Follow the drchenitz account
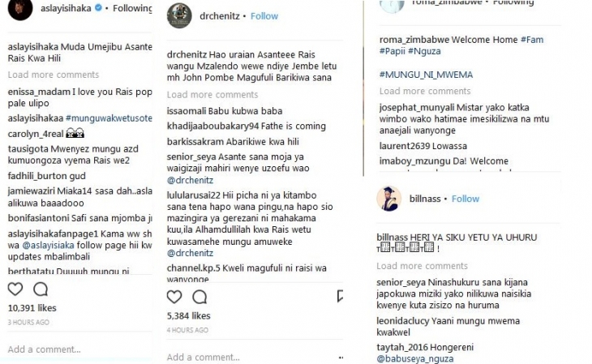 tap(264, 16)
